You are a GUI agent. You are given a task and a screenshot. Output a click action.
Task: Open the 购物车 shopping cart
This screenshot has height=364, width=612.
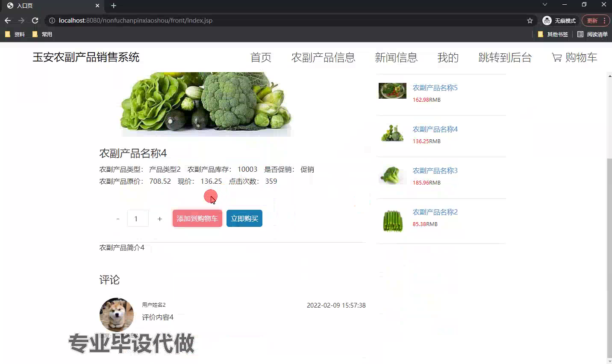pyautogui.click(x=574, y=57)
